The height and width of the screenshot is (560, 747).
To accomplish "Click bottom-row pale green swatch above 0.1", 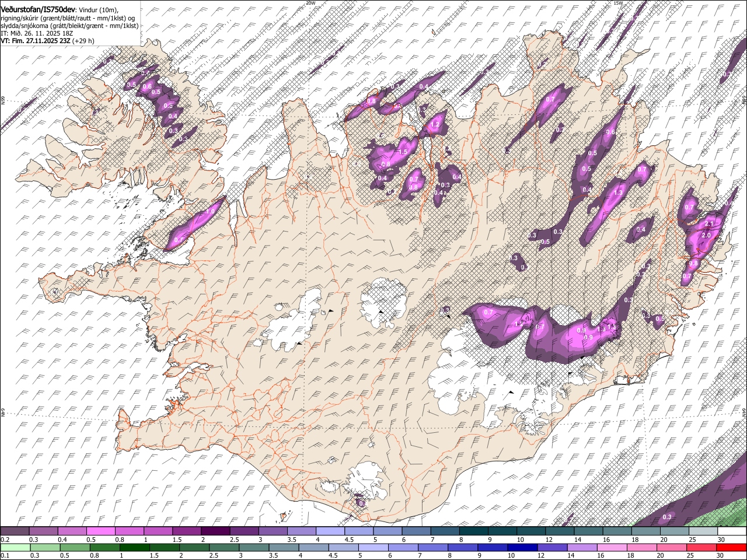I will click(15, 547).
